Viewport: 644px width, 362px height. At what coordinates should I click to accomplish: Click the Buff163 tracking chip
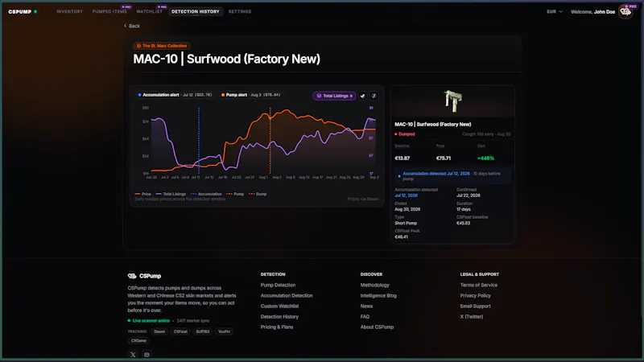point(203,331)
